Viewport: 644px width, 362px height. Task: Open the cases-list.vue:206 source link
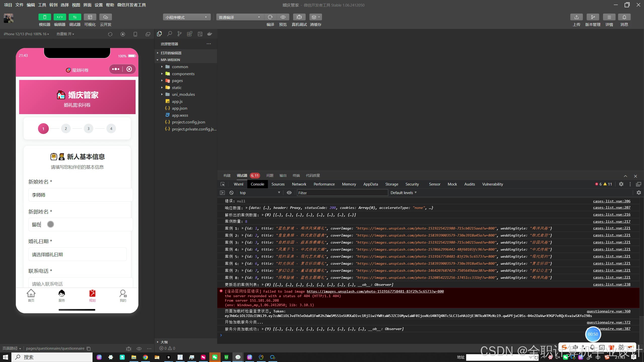coord(612,201)
